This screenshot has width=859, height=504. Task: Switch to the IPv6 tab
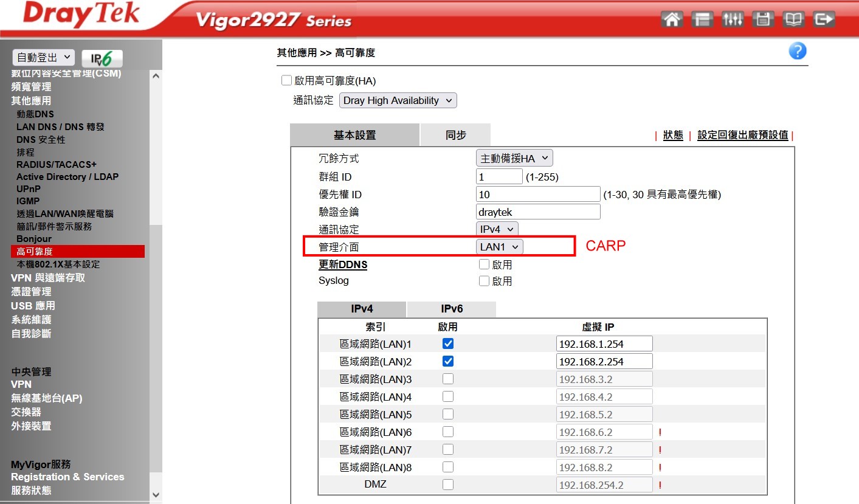[x=452, y=309]
